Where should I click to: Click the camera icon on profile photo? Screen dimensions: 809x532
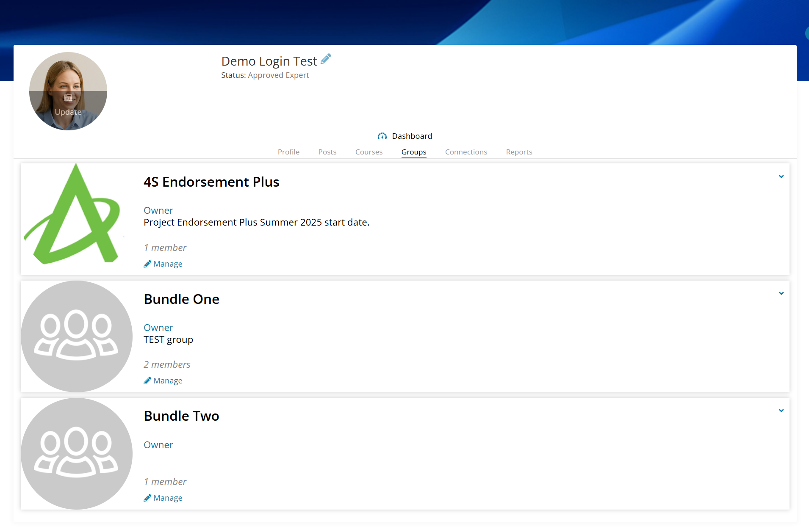[x=68, y=98]
